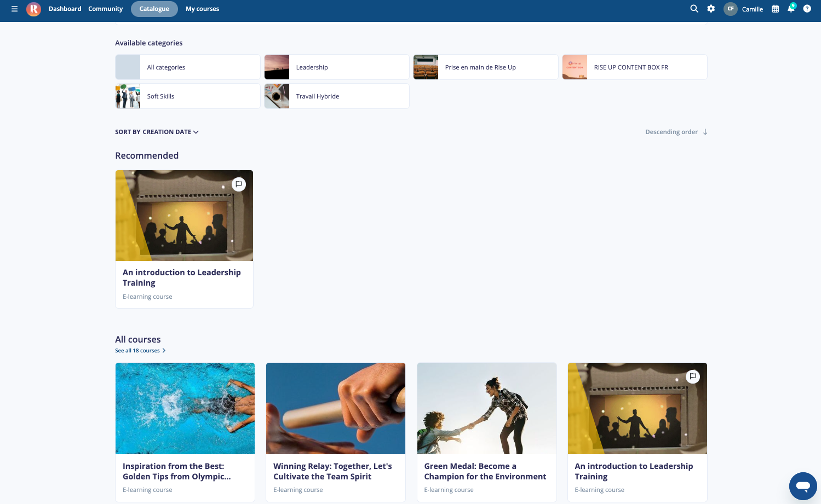Viewport: 821px width, 504px height.
Task: Select the Soft Skills category
Action: point(188,96)
